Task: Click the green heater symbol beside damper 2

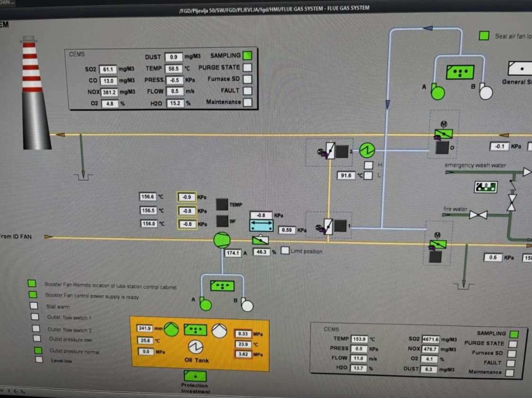Action: coord(367,151)
